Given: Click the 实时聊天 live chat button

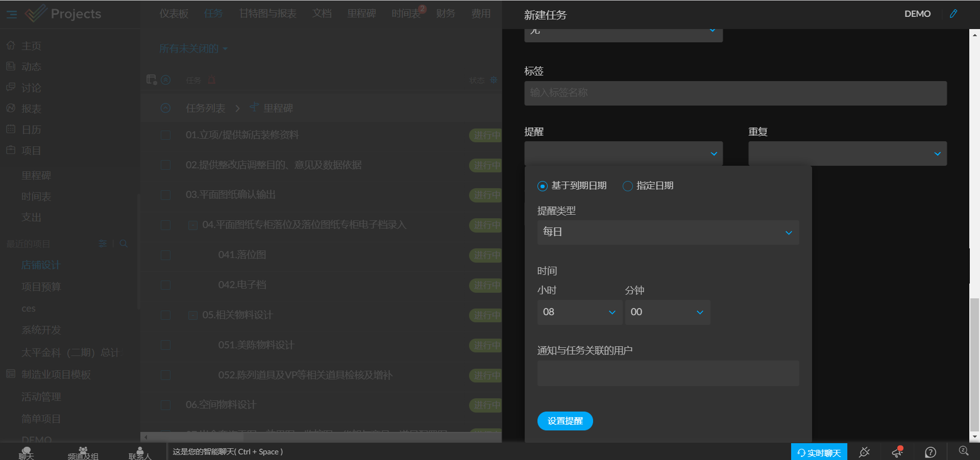Looking at the screenshot, I should (x=819, y=452).
